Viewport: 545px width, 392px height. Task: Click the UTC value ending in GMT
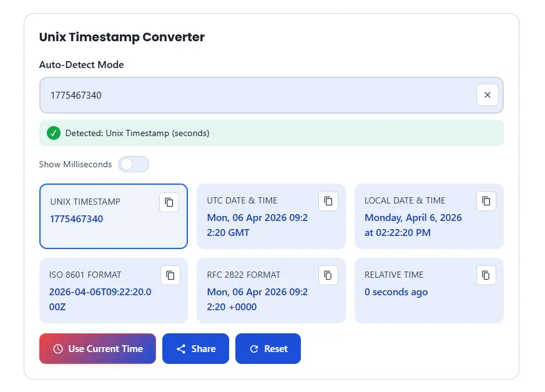(x=257, y=225)
